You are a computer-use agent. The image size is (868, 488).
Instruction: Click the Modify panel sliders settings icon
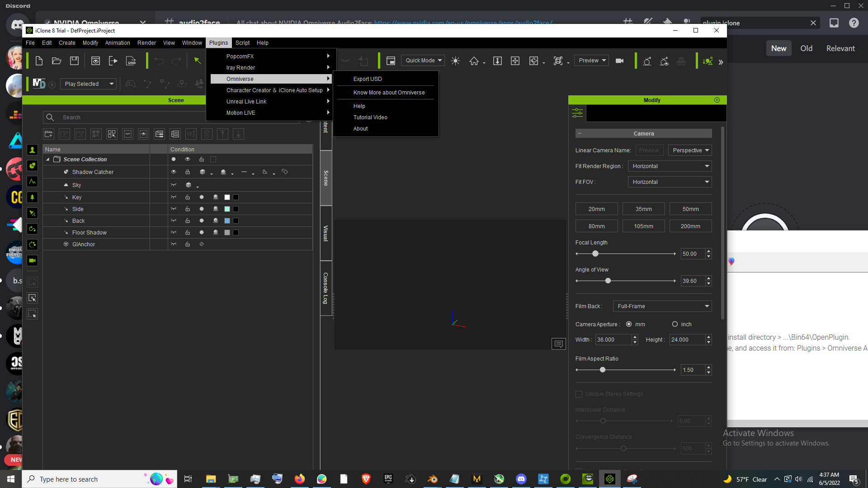(577, 113)
